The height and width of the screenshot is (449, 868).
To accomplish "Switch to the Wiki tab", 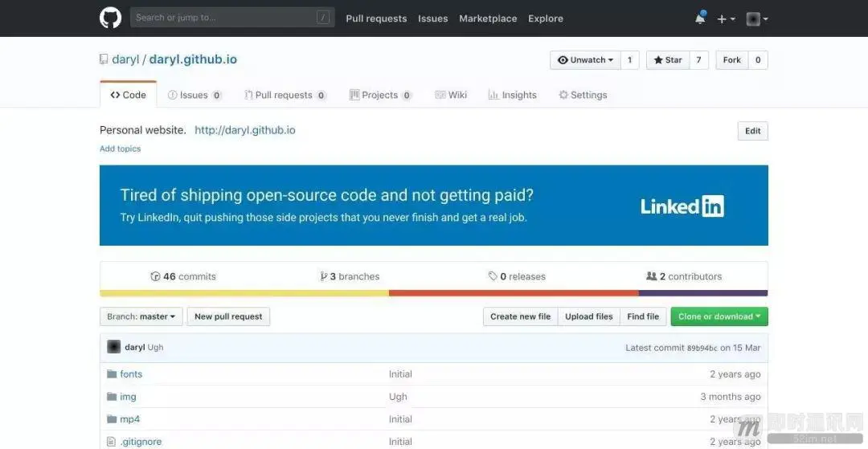I will [x=451, y=95].
